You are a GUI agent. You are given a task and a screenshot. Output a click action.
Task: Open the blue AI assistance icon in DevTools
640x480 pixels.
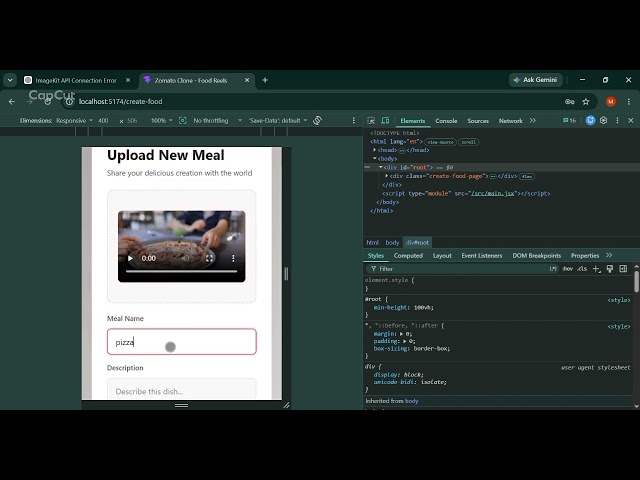click(590, 120)
